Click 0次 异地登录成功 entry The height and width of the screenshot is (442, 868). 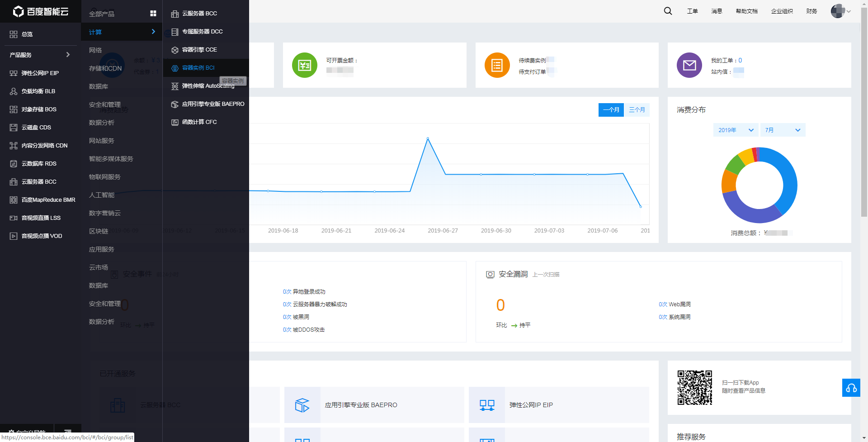304,292
